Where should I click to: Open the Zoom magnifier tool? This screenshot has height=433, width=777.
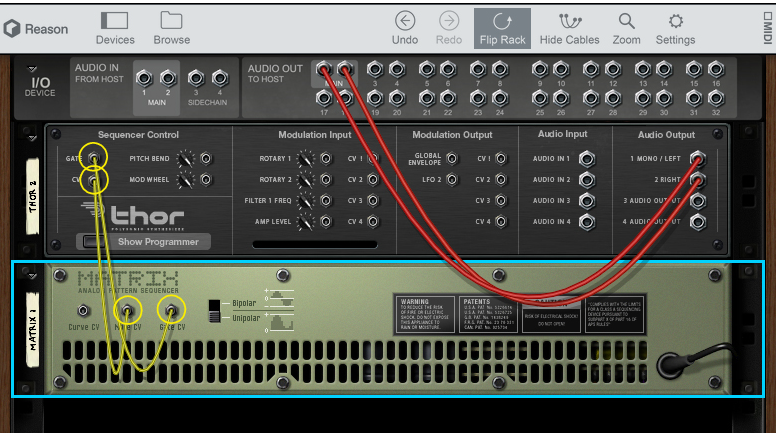click(x=626, y=29)
